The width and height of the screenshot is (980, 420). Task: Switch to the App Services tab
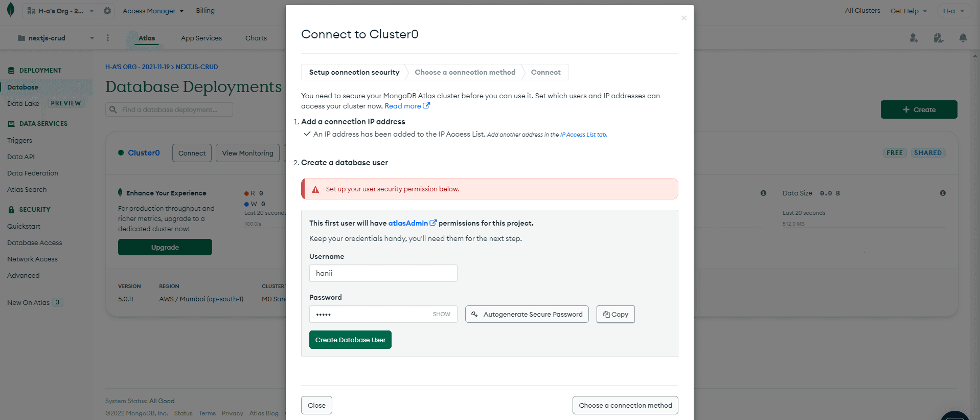point(201,38)
